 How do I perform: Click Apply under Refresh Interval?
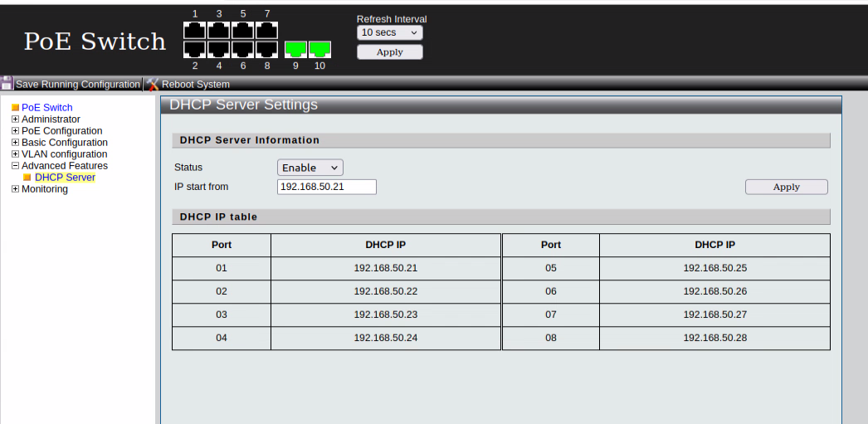pyautogui.click(x=389, y=52)
